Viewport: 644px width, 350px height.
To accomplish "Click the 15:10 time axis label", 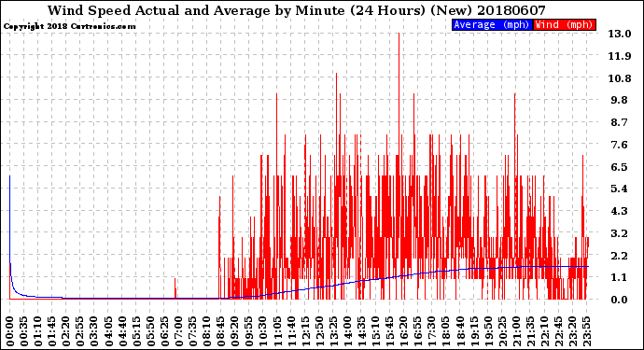I will point(376,331).
